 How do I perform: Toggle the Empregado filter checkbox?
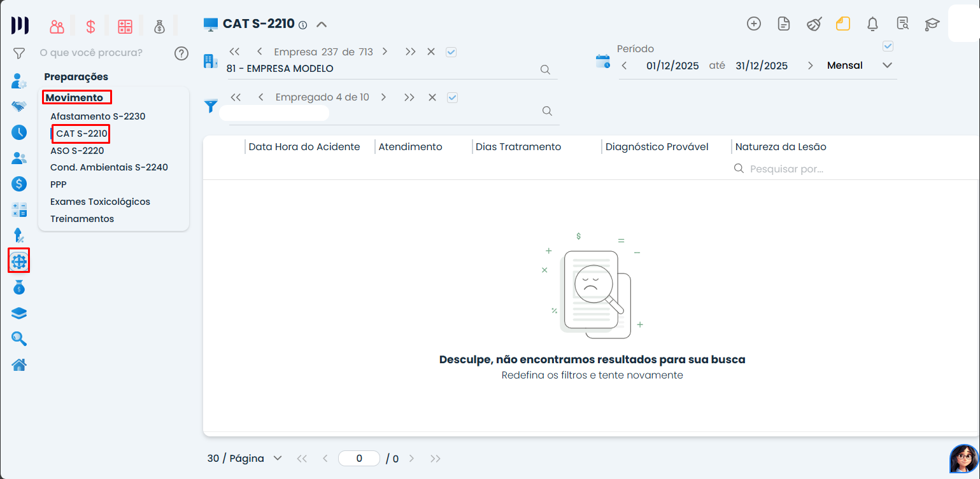pyautogui.click(x=453, y=97)
